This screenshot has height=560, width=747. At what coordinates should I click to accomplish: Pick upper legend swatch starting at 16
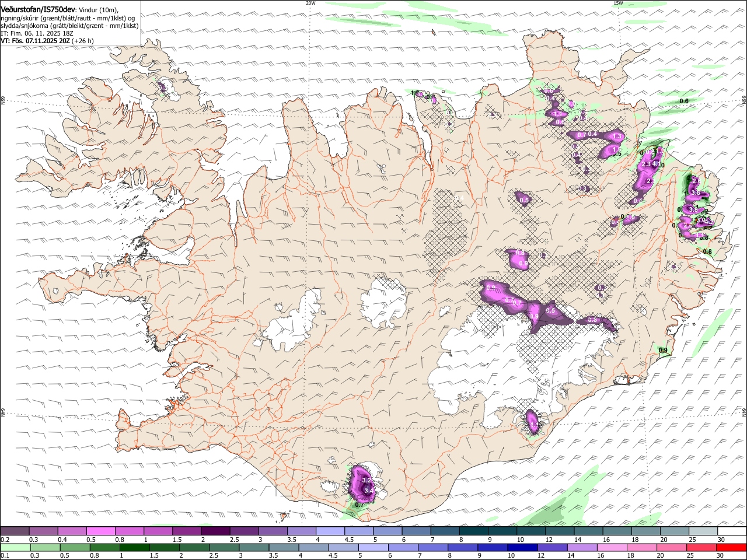(617, 531)
